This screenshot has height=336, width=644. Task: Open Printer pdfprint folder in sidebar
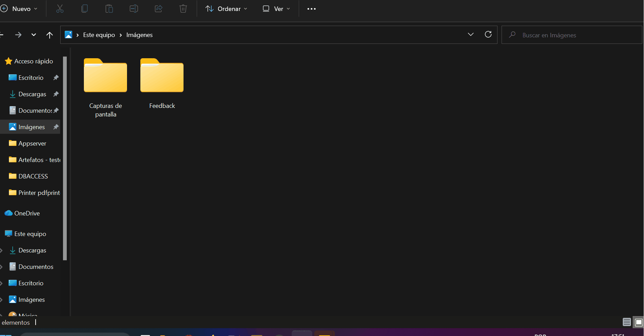pos(34,193)
